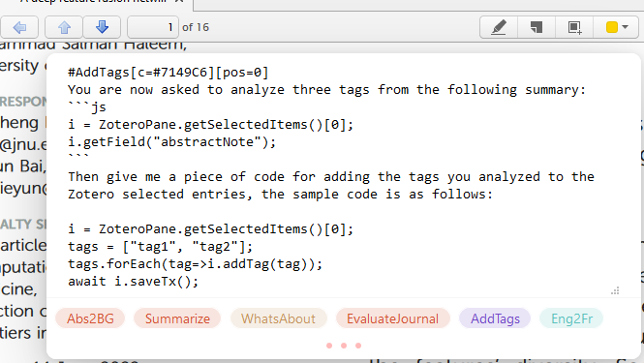Click the #AddTags header line in prompt
644x363 pixels.
(168, 73)
